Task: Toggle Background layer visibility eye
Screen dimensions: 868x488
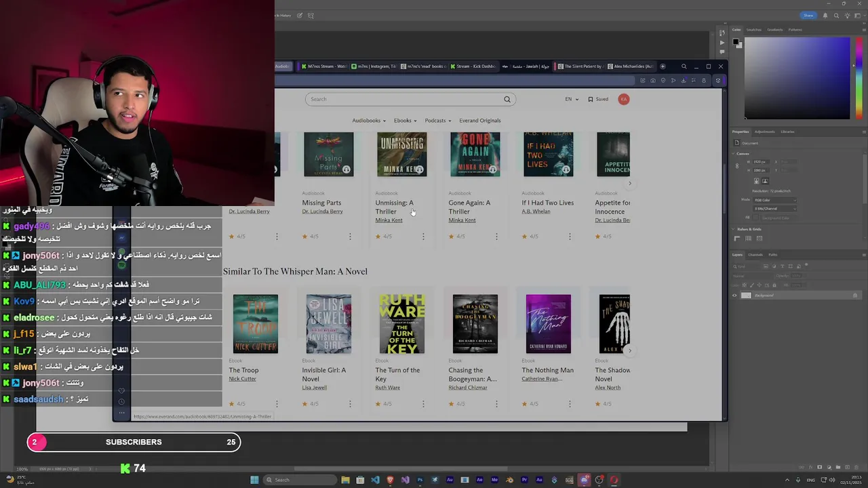Action: coord(734,296)
